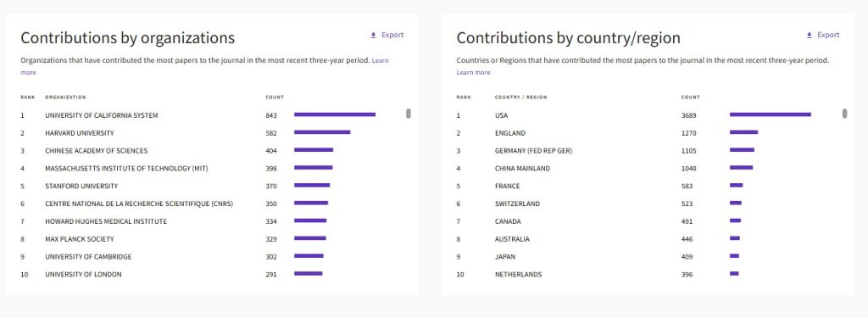The image size is (868, 318).
Task: Select NETHERLANDS entry ranked tenth
Action: 519,274
